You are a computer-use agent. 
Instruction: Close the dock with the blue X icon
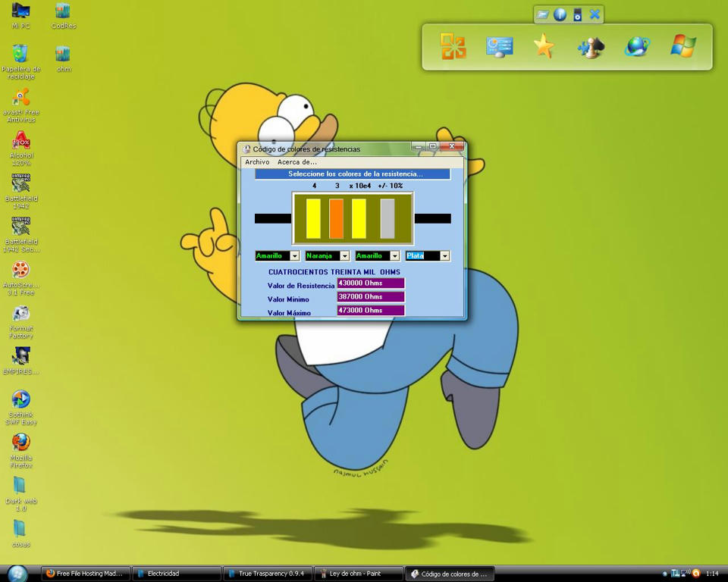coord(595,14)
